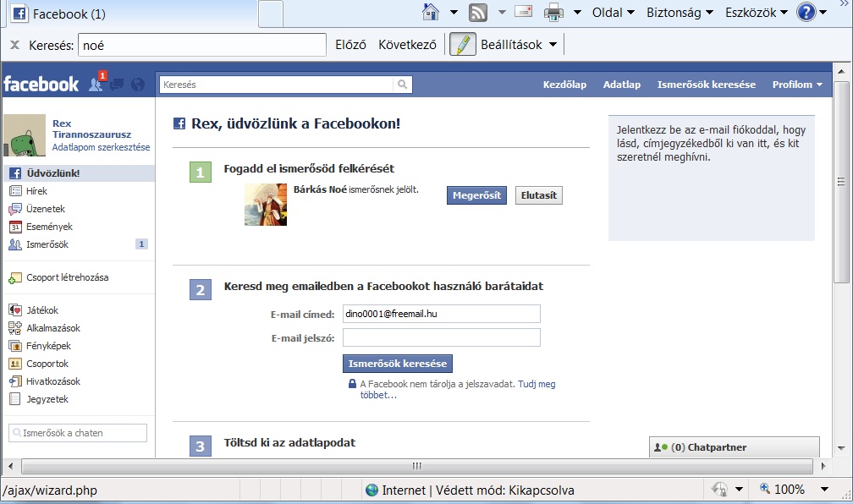Click the facebook logo
Screen dimensions: 853x504
[41, 85]
